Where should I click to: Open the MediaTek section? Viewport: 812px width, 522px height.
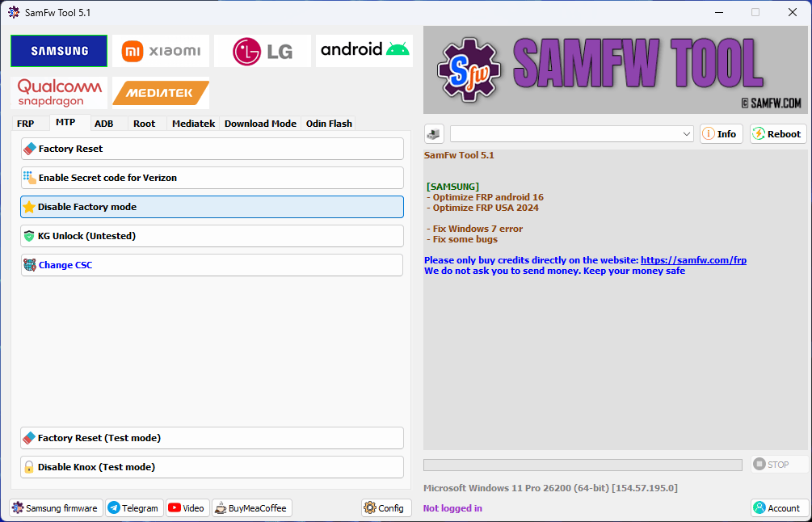click(x=160, y=92)
